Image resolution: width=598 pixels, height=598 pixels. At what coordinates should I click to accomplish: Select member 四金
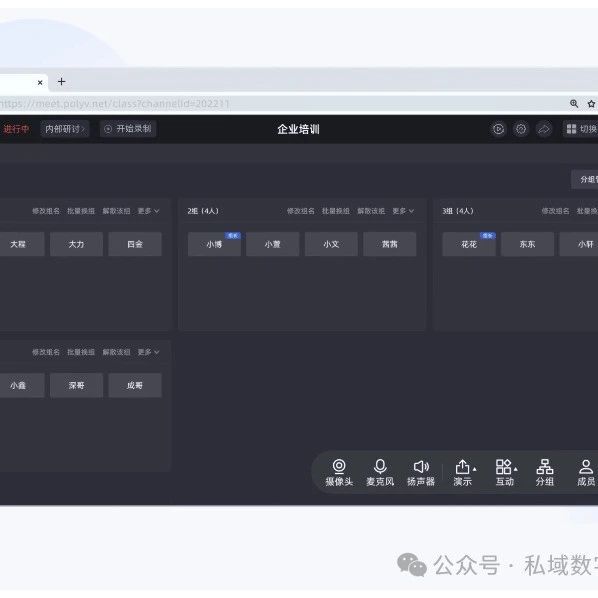click(x=135, y=244)
